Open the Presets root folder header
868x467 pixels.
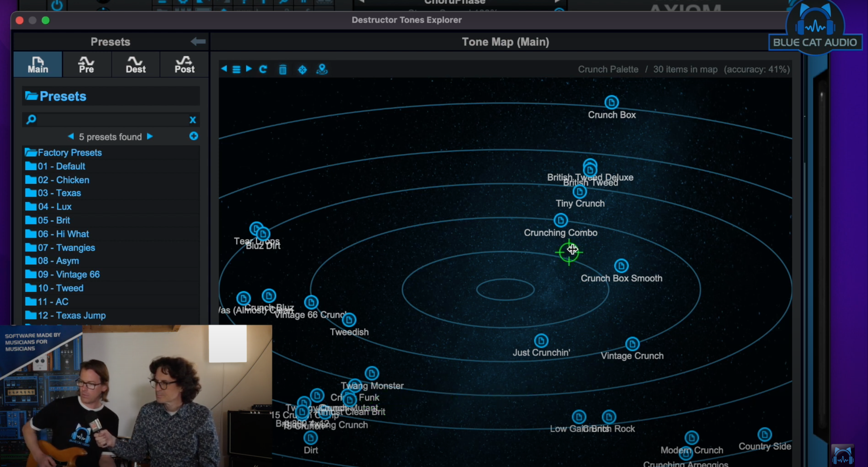tap(111, 96)
